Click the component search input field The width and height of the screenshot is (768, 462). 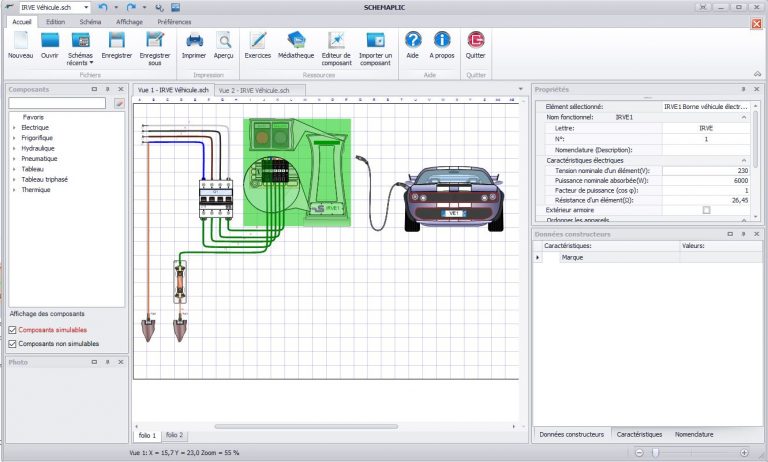point(58,102)
